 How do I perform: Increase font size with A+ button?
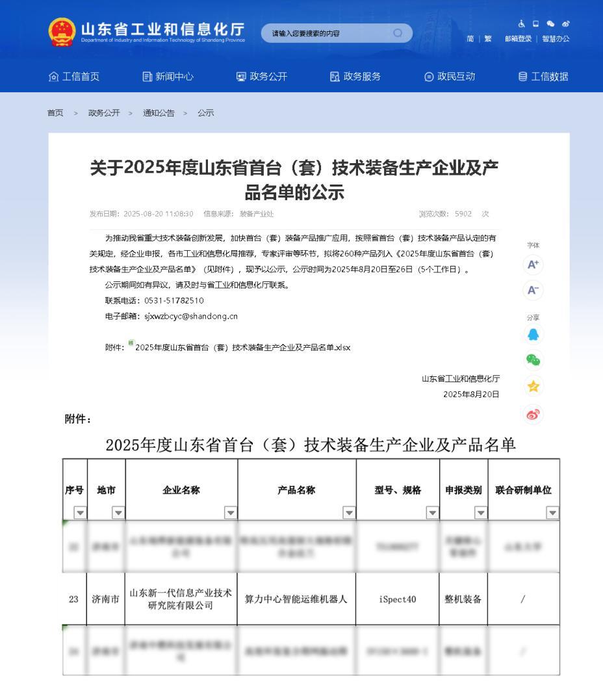533,265
